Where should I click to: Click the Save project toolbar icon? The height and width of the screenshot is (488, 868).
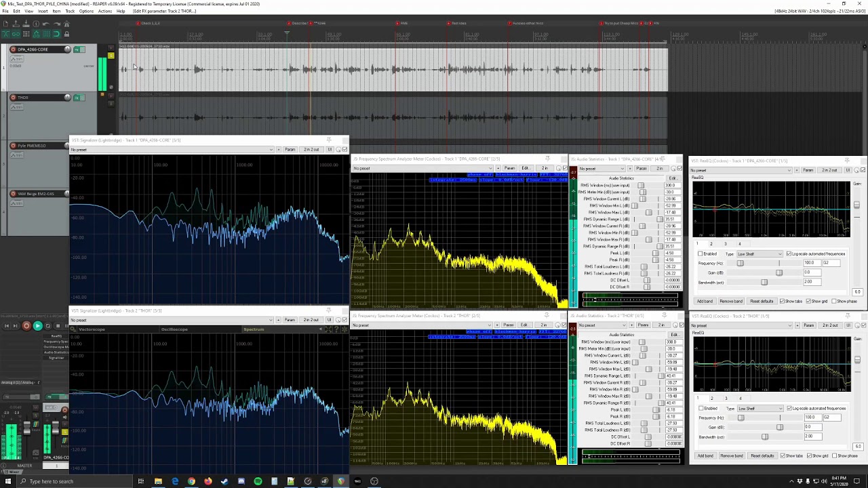click(x=26, y=24)
